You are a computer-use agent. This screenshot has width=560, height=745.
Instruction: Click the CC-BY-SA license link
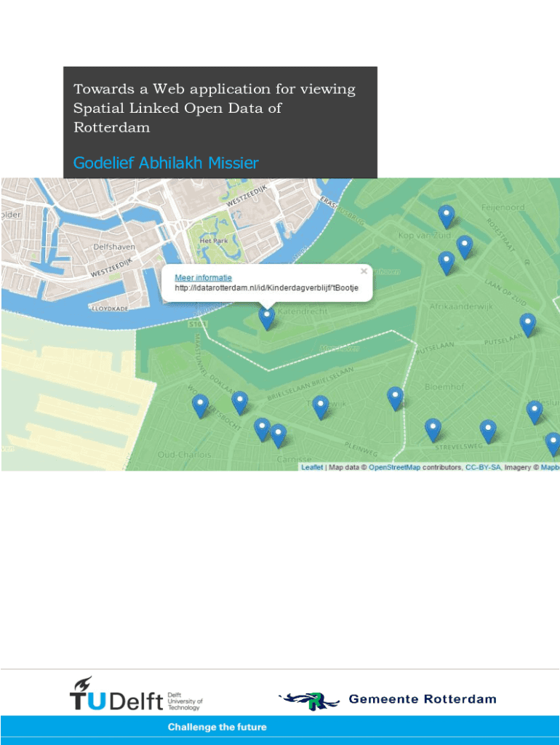click(x=483, y=467)
